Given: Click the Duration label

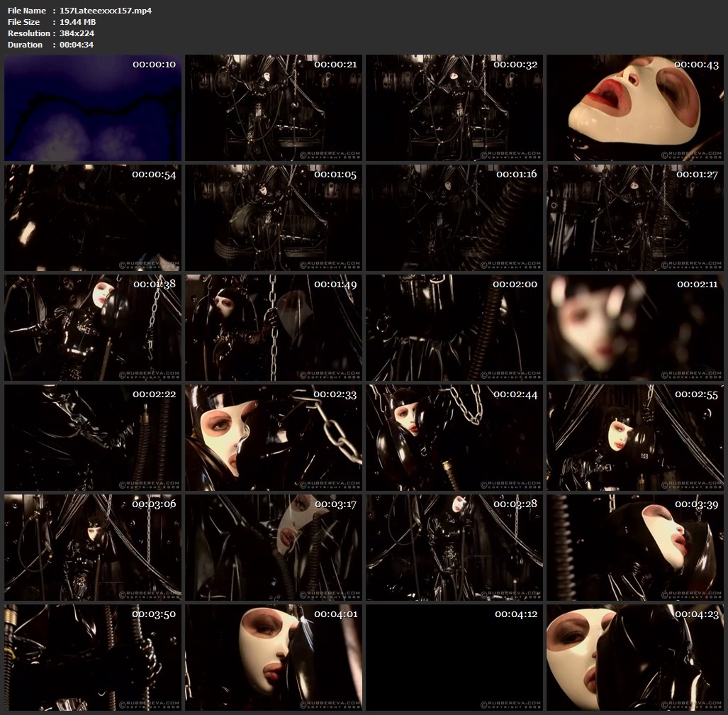Looking at the screenshot, I should [x=25, y=45].
